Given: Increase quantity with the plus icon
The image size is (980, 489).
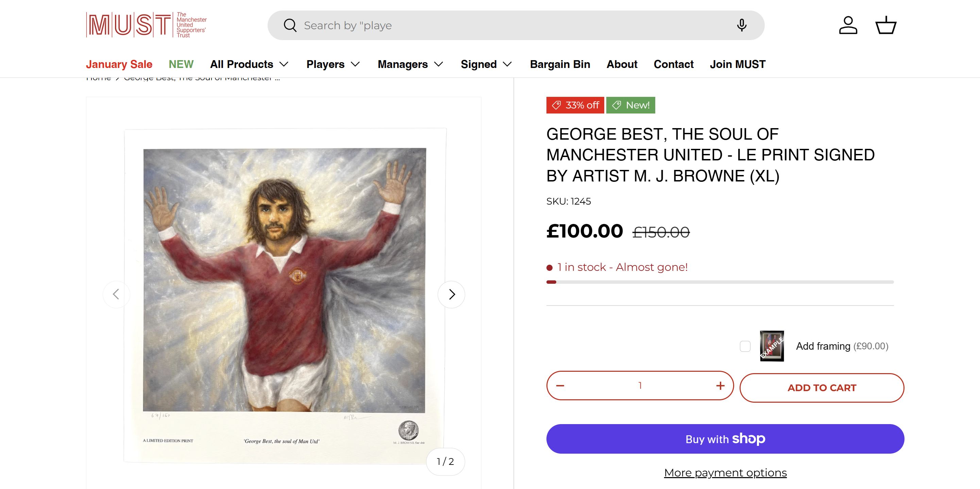Looking at the screenshot, I should pyautogui.click(x=720, y=386).
